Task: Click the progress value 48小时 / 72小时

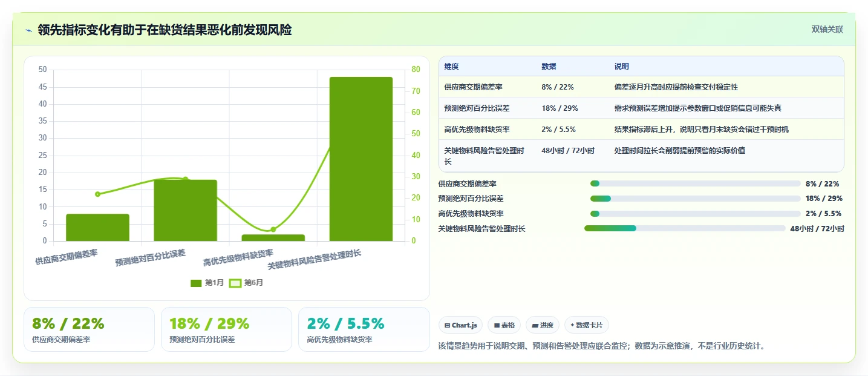Action: (817, 229)
